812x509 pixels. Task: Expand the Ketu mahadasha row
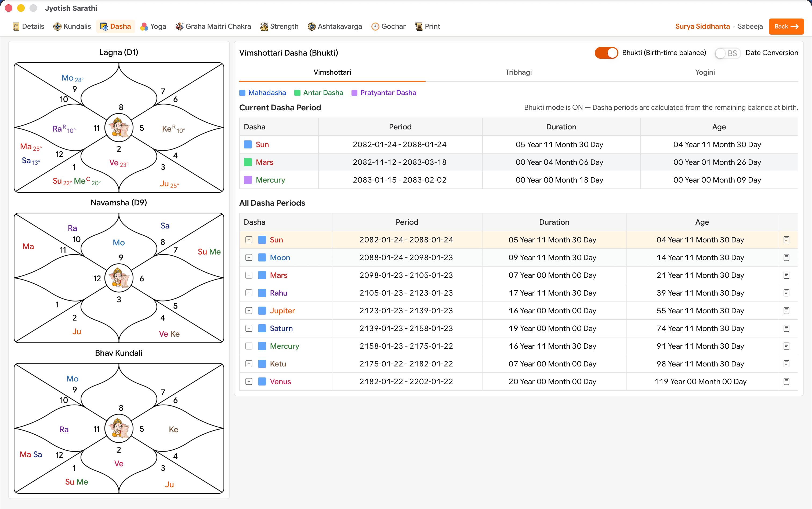click(249, 363)
